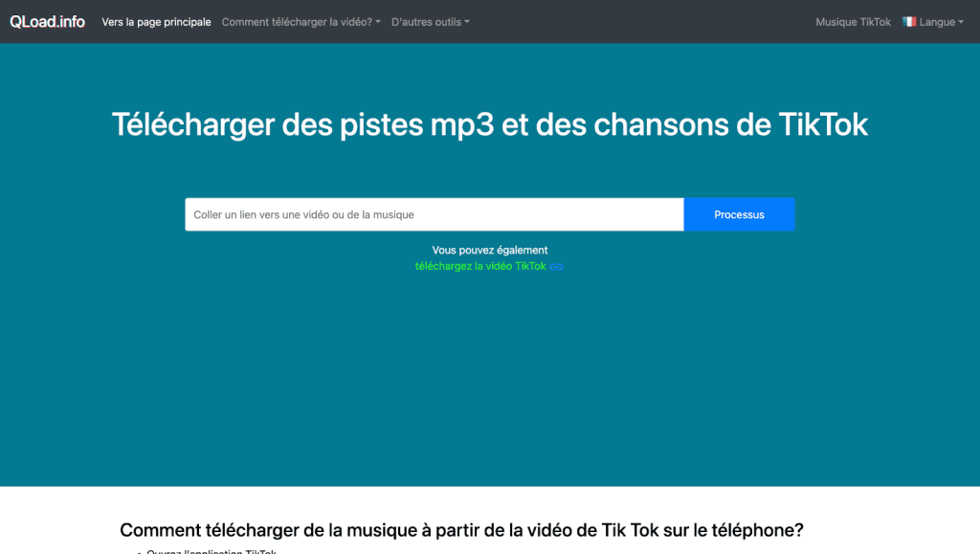Screen dimensions: 980x554
Task: Click the "Télécharger des pistes mp3" main heading
Action: (490, 124)
